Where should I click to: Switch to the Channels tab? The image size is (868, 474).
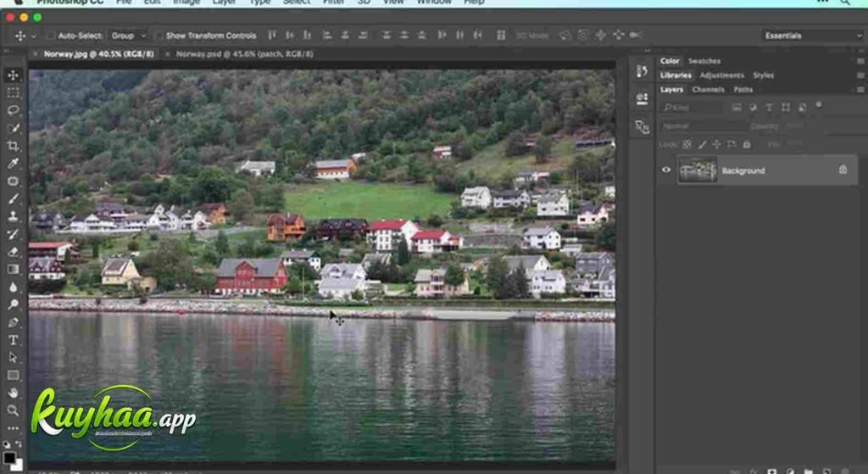[x=708, y=90]
